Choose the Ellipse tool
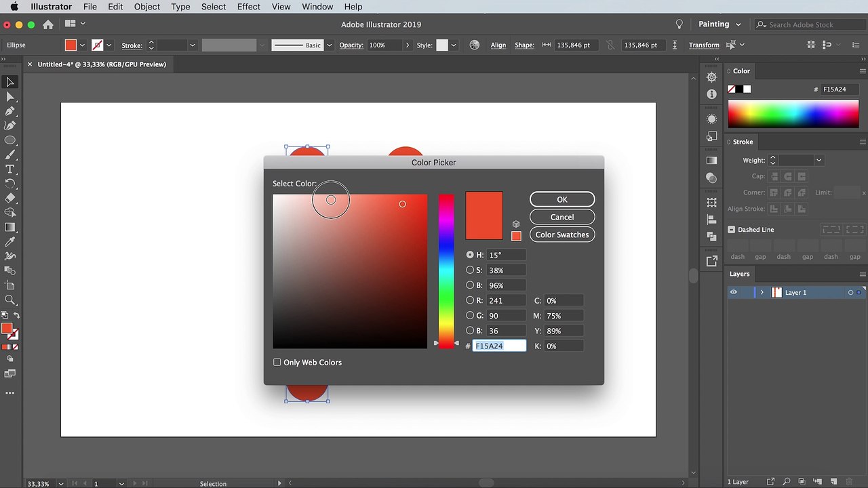The image size is (868, 488). 10,140
